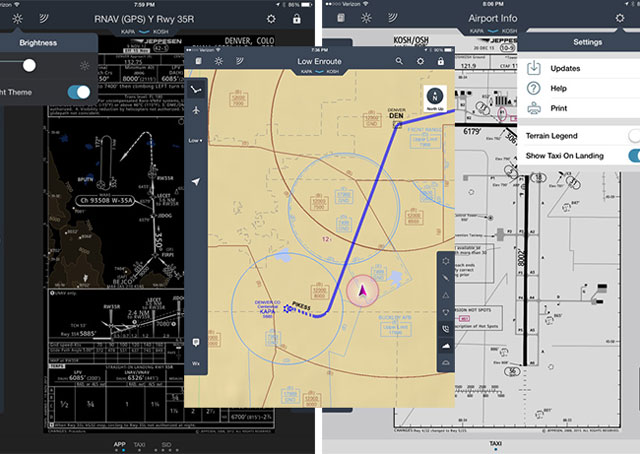Expand KAPA–KOSH route drawer under the RNAV title
The width and height of the screenshot is (640, 454).
[x=144, y=31]
